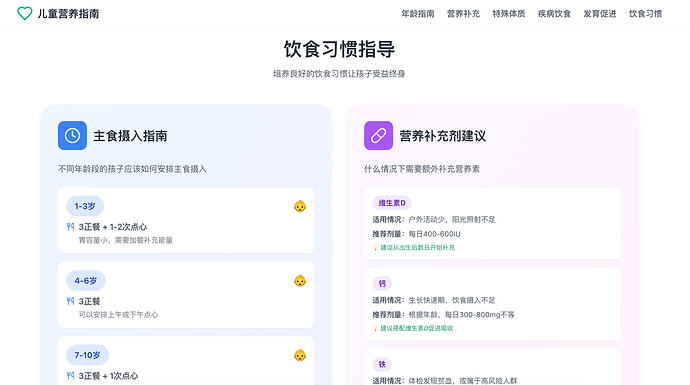The height and width of the screenshot is (385, 690).
Task: Select 特殊体质 in the top menu
Action: pyautogui.click(x=509, y=14)
